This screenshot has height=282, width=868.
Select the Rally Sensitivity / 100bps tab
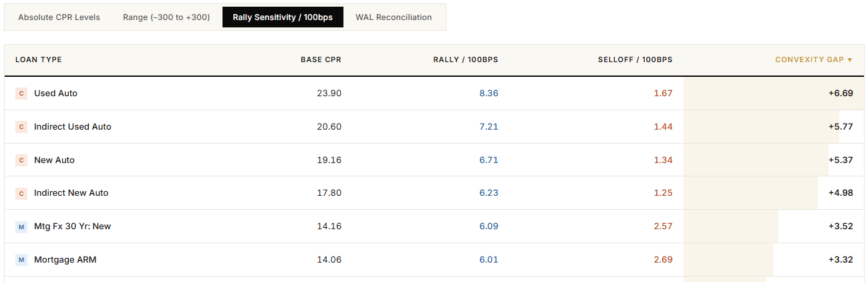[283, 17]
